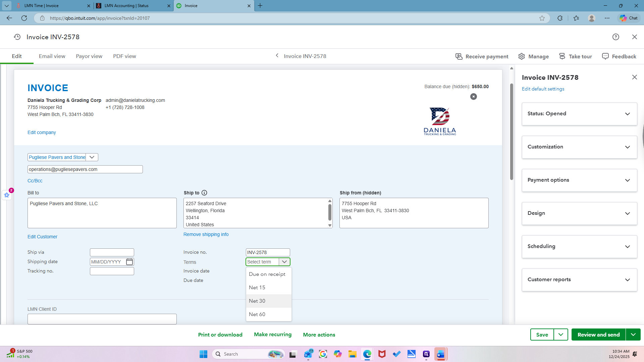This screenshot has height=362, width=644.
Task: Open Outlook from the taskbar
Action: tap(308, 354)
